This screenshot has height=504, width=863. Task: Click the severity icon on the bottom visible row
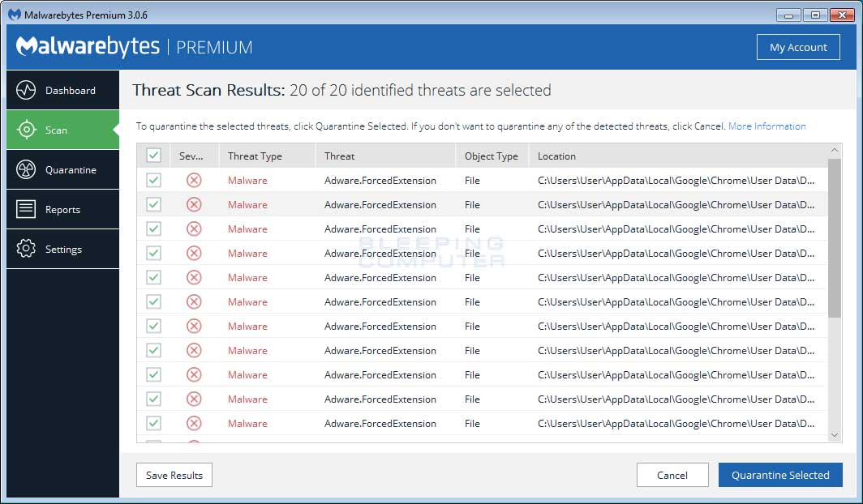(x=194, y=423)
